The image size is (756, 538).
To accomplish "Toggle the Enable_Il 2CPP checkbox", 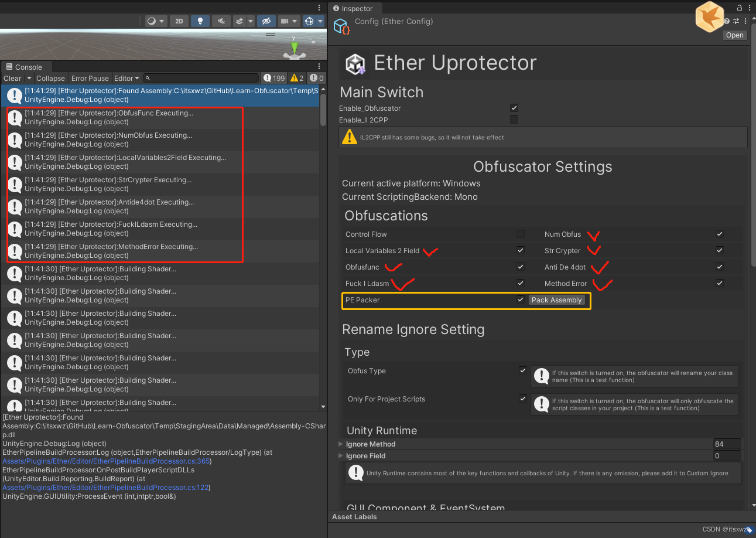I will click(514, 120).
